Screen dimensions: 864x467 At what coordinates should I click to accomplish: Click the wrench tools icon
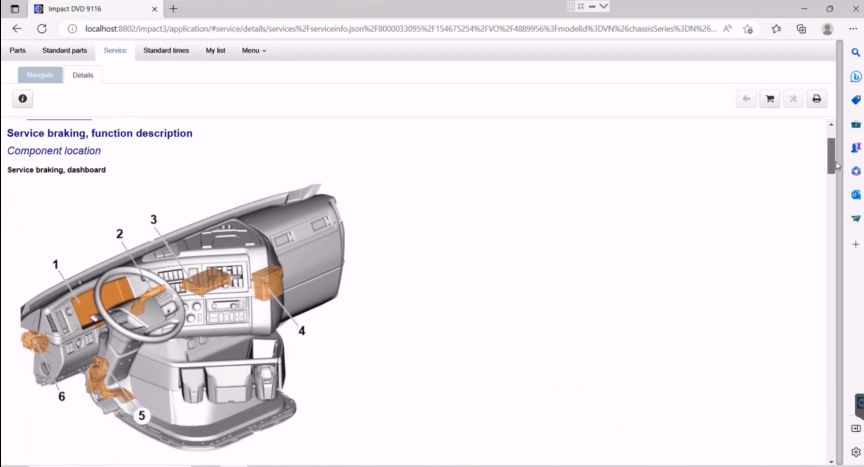tap(793, 99)
